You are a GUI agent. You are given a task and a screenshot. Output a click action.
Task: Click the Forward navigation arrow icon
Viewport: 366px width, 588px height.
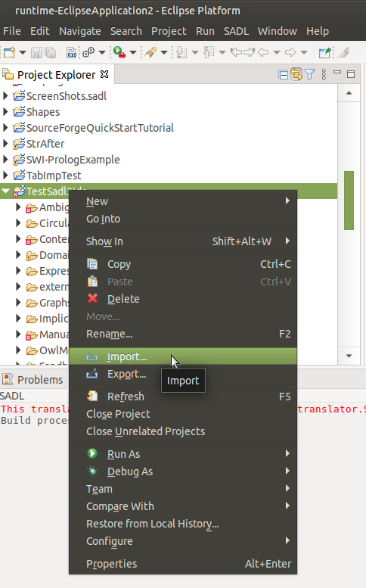290,52
